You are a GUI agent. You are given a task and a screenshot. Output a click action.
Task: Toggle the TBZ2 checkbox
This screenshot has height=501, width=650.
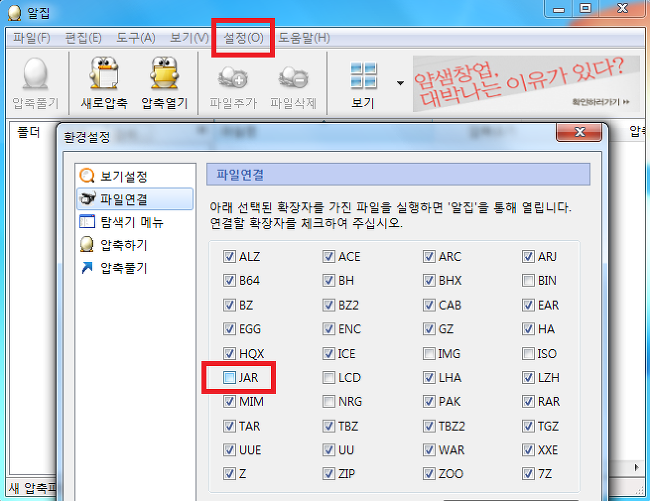tap(429, 426)
